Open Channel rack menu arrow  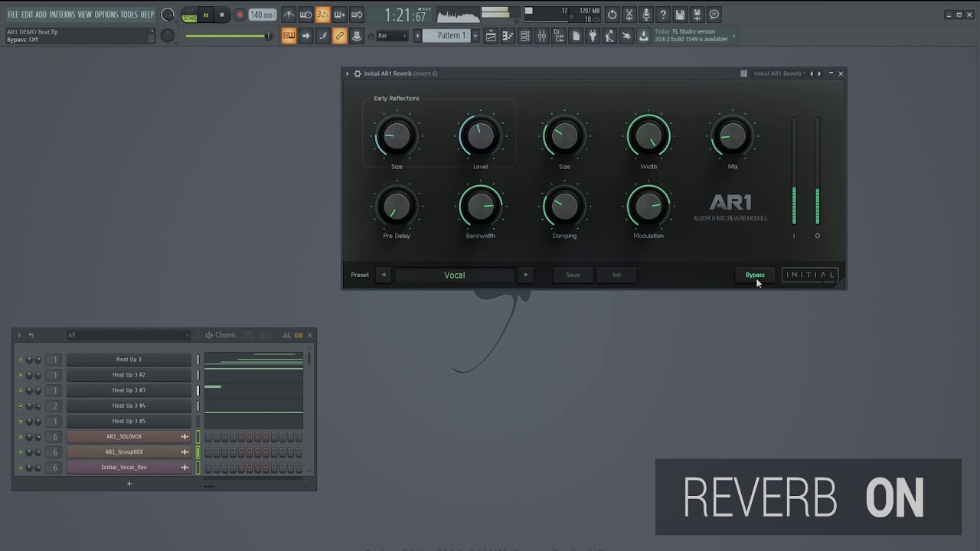click(20, 335)
